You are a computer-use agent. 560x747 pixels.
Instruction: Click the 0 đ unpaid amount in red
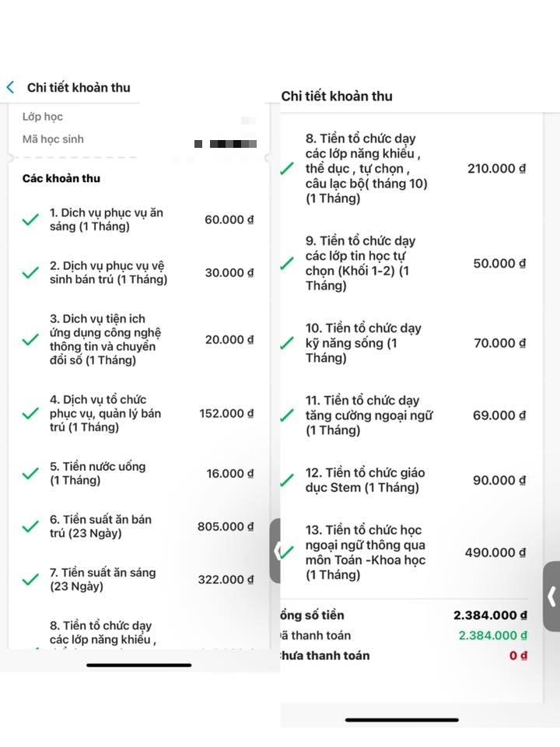[x=518, y=655]
